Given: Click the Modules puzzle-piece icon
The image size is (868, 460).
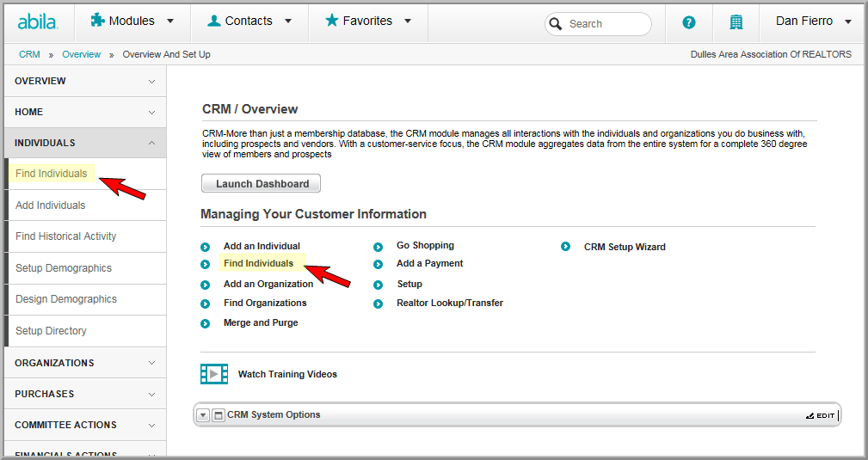Looking at the screenshot, I should (97, 21).
